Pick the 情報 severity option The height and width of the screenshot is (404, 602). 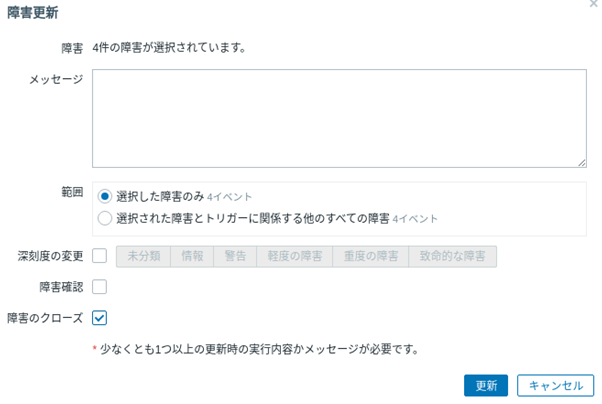tap(192, 256)
